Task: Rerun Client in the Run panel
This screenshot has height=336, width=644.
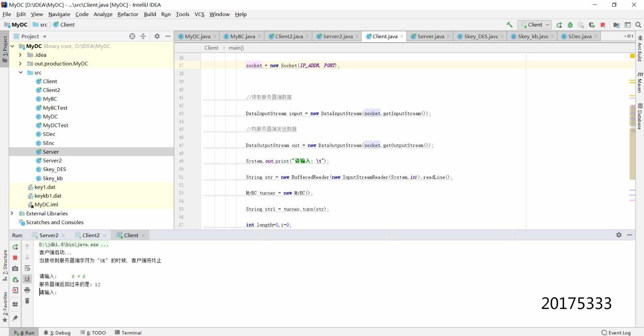Action: pyautogui.click(x=15, y=247)
